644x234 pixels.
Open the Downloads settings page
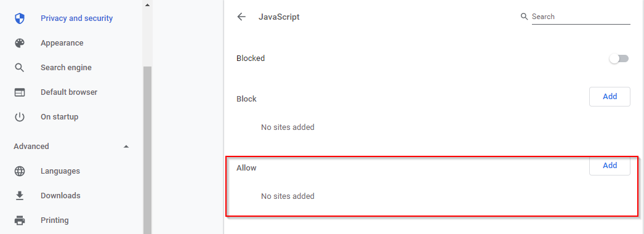click(60, 196)
